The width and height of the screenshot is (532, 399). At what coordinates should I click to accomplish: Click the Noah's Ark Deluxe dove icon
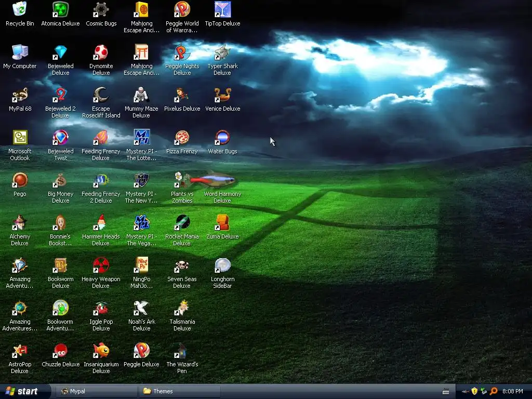[x=141, y=308]
